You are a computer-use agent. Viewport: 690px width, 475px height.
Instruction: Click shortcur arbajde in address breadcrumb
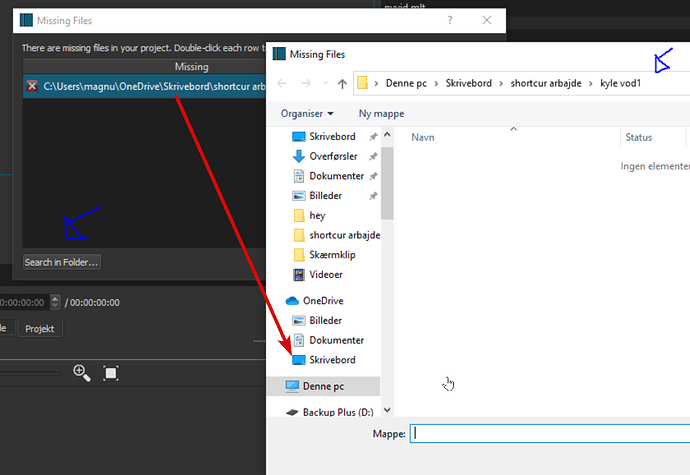(546, 83)
